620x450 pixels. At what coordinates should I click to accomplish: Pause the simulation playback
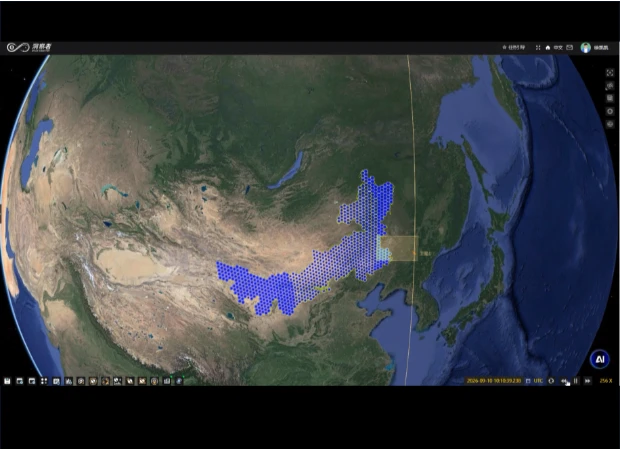click(x=576, y=381)
